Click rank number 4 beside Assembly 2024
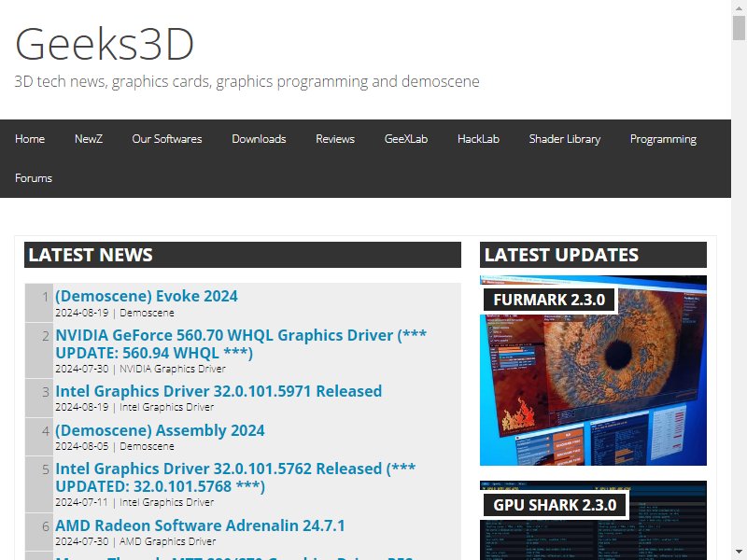 45,431
